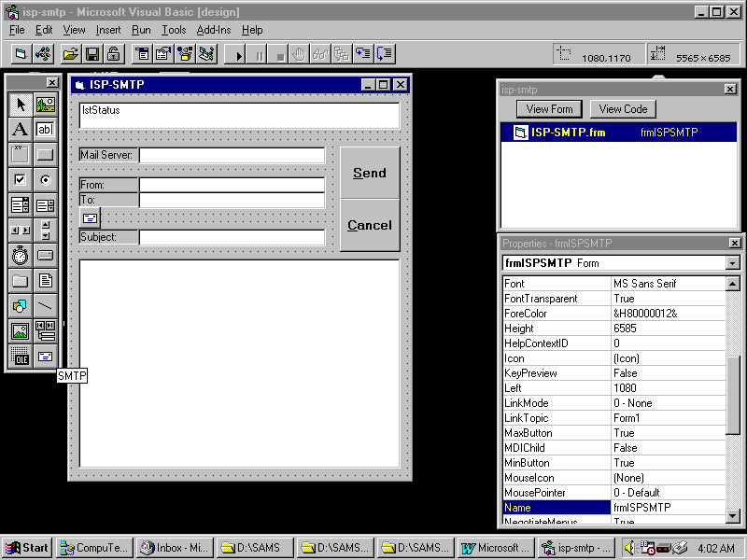The width and height of the screenshot is (747, 560).
Task: Click the MaxButton property row
Action: (556, 433)
